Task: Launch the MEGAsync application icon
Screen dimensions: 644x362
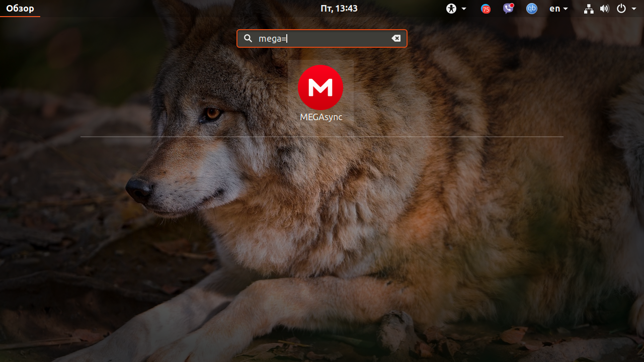Action: click(320, 87)
